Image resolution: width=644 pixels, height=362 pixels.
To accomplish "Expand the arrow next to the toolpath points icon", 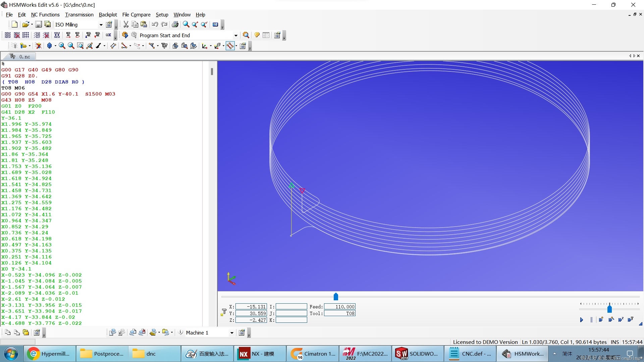I will tap(236, 46).
